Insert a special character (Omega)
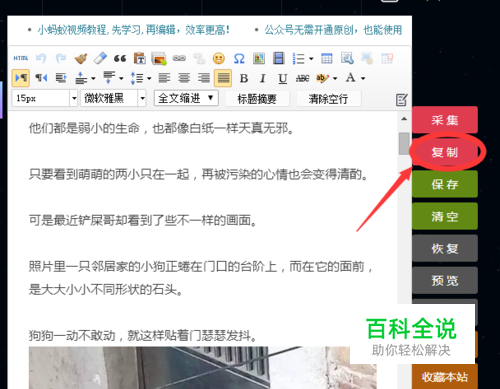The height and width of the screenshot is (389, 500). coord(239,59)
